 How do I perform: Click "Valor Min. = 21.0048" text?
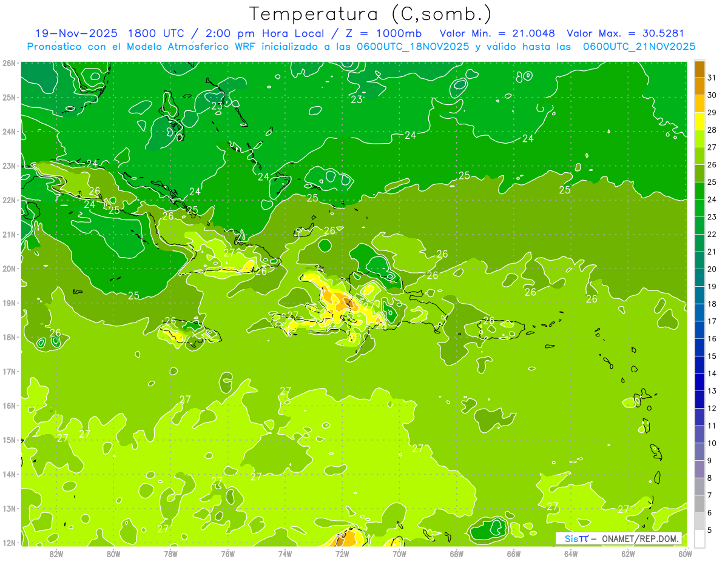tap(497, 33)
